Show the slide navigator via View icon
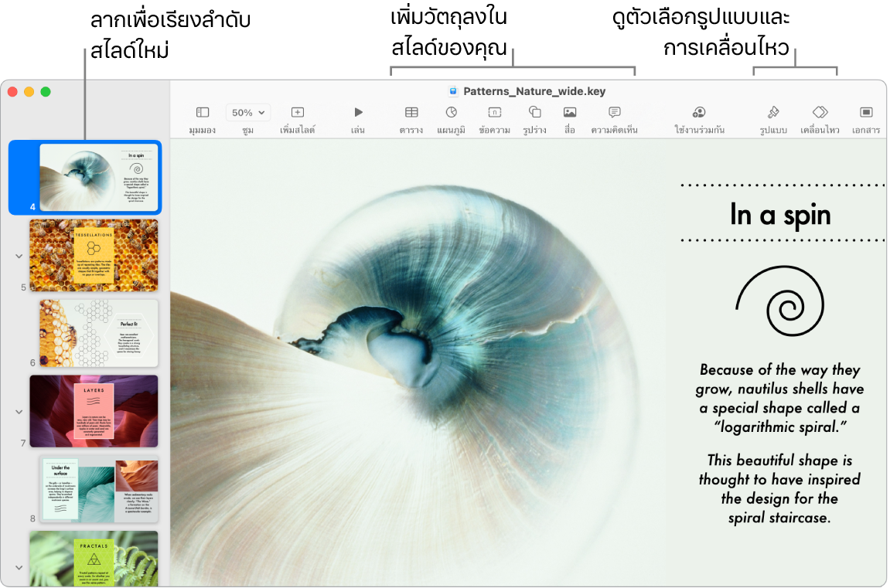Screen dimensions: 890x588 point(202,114)
